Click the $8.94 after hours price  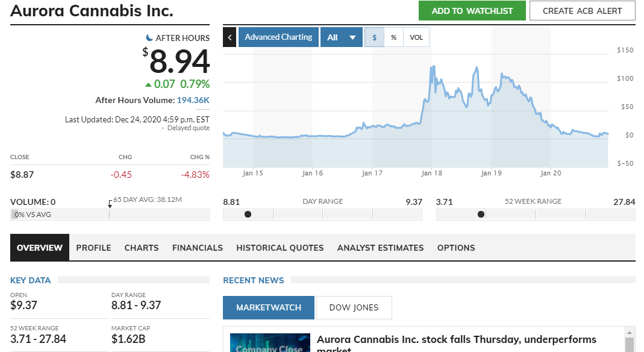(176, 61)
